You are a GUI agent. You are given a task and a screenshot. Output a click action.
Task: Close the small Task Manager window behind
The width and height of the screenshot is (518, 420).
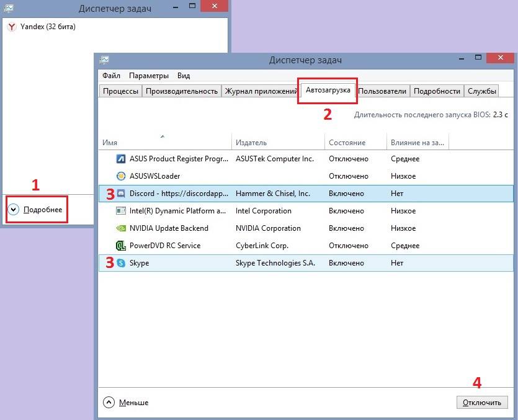click(x=215, y=6)
